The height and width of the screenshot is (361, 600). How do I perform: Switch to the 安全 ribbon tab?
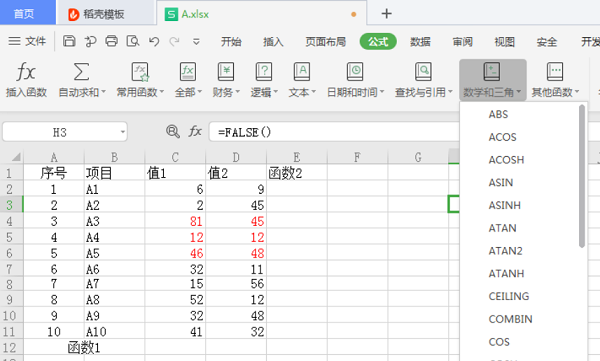coord(546,42)
